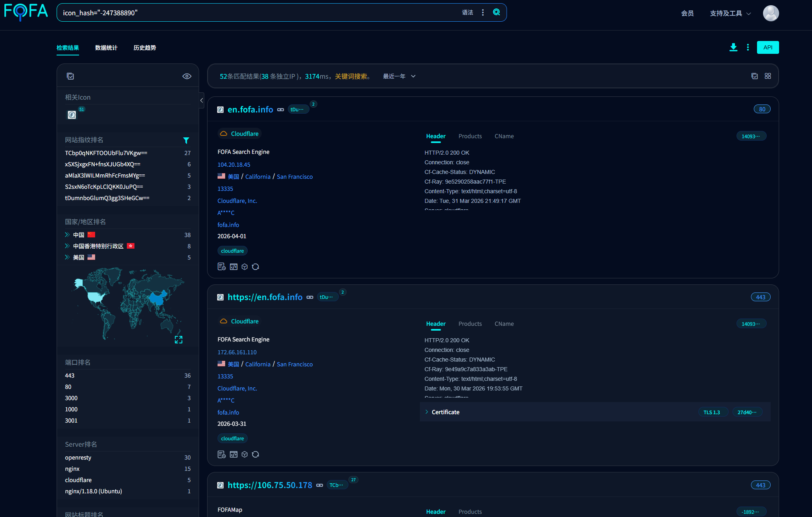This screenshot has width=812, height=517.
Task: Collapse the left sidebar panel
Action: tap(201, 100)
